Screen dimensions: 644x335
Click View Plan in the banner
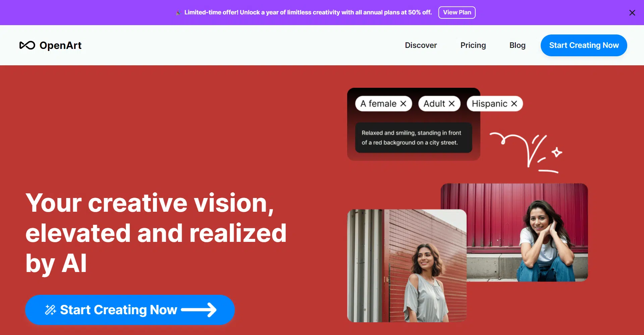(457, 12)
